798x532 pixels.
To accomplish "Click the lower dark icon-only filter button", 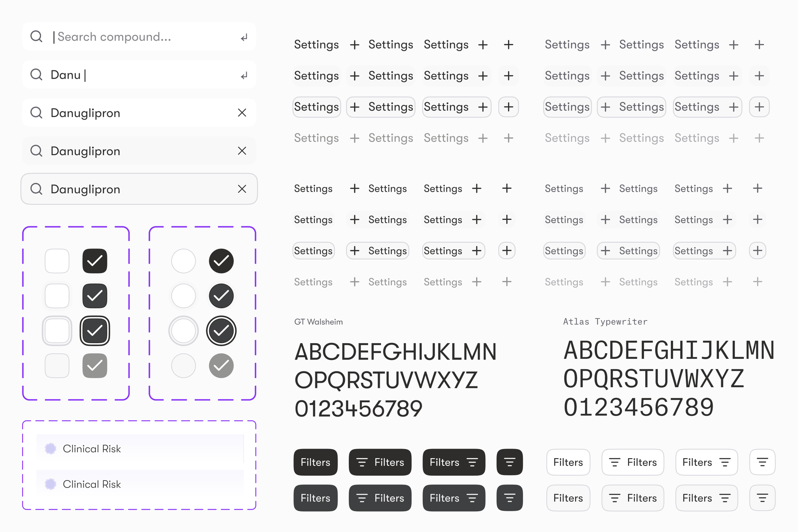I will [510, 498].
